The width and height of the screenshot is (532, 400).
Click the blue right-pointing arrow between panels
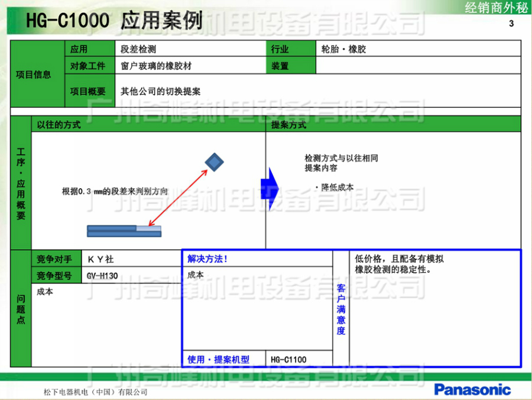269,189
